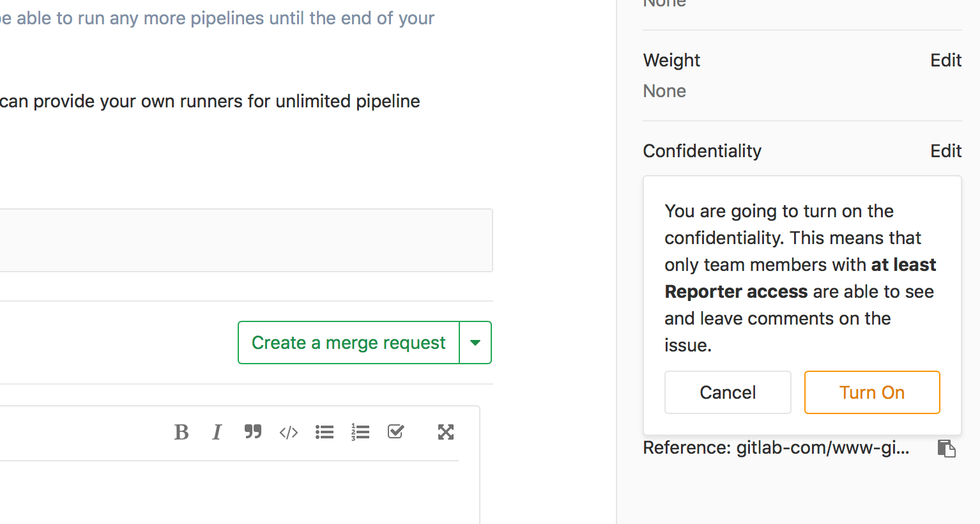Insert a blockquote in the comment
Screen dimensions: 980x524
pyautogui.click(x=253, y=432)
